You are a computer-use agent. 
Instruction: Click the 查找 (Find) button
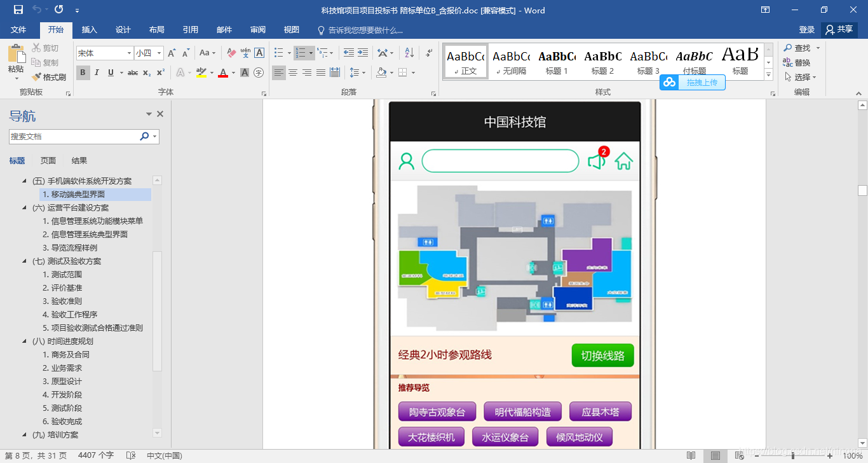point(797,48)
